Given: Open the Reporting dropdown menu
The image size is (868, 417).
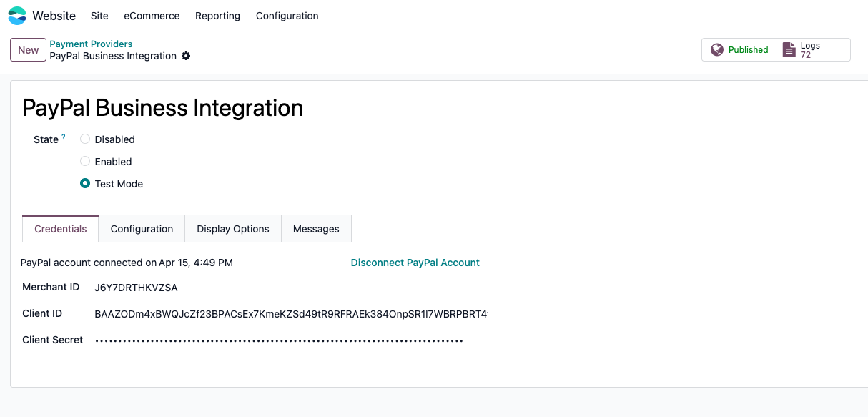Looking at the screenshot, I should [x=217, y=16].
